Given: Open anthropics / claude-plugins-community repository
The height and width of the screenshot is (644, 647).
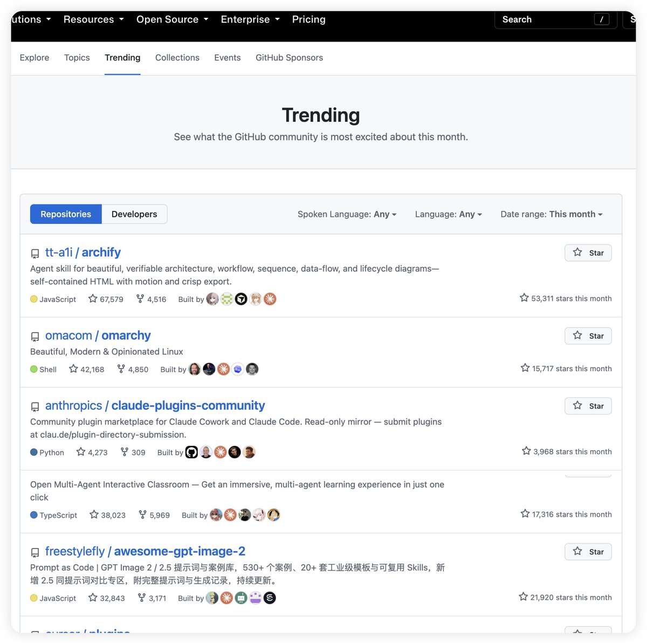Looking at the screenshot, I should [155, 406].
